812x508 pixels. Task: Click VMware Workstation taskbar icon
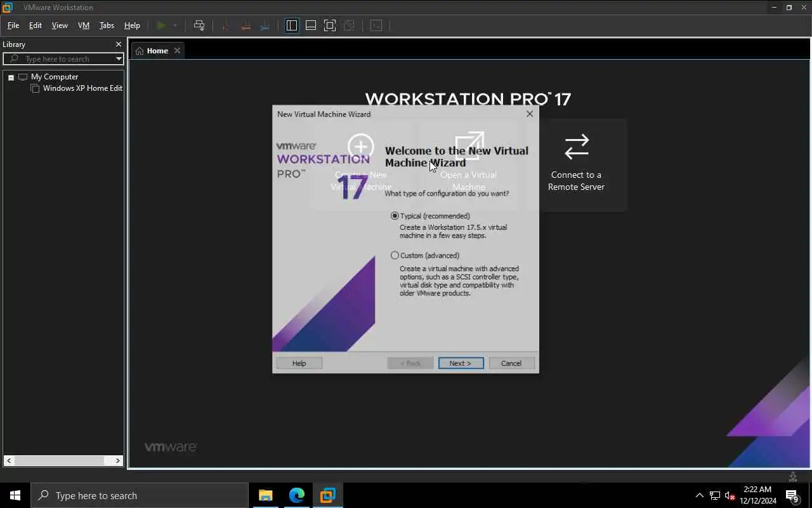pos(327,495)
